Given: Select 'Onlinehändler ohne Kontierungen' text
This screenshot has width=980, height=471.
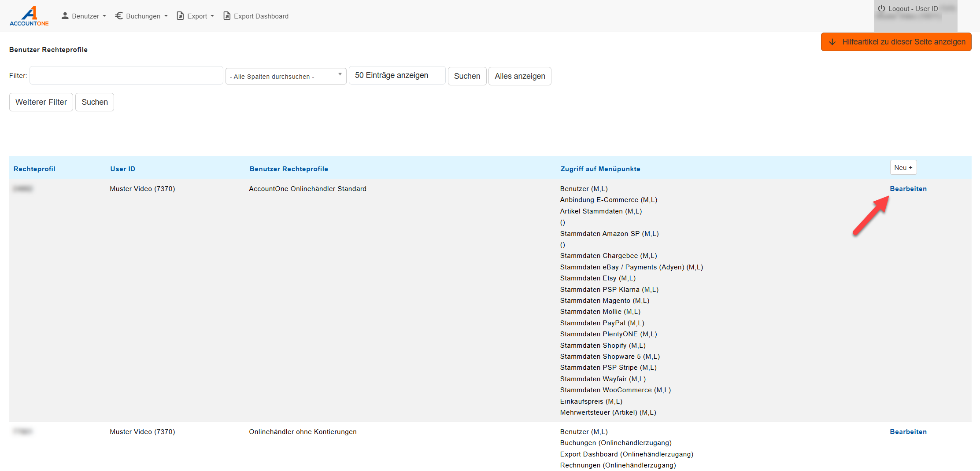Looking at the screenshot, I should [x=303, y=432].
